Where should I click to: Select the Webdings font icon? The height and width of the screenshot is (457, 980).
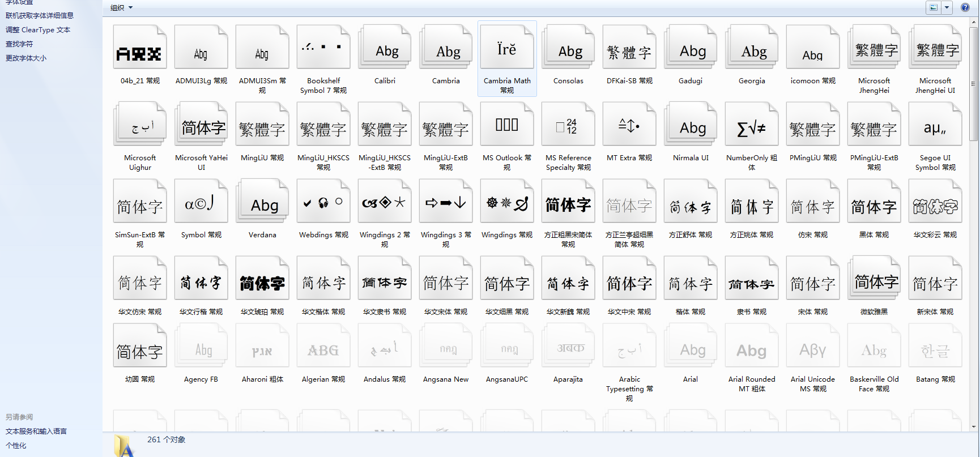(x=323, y=201)
